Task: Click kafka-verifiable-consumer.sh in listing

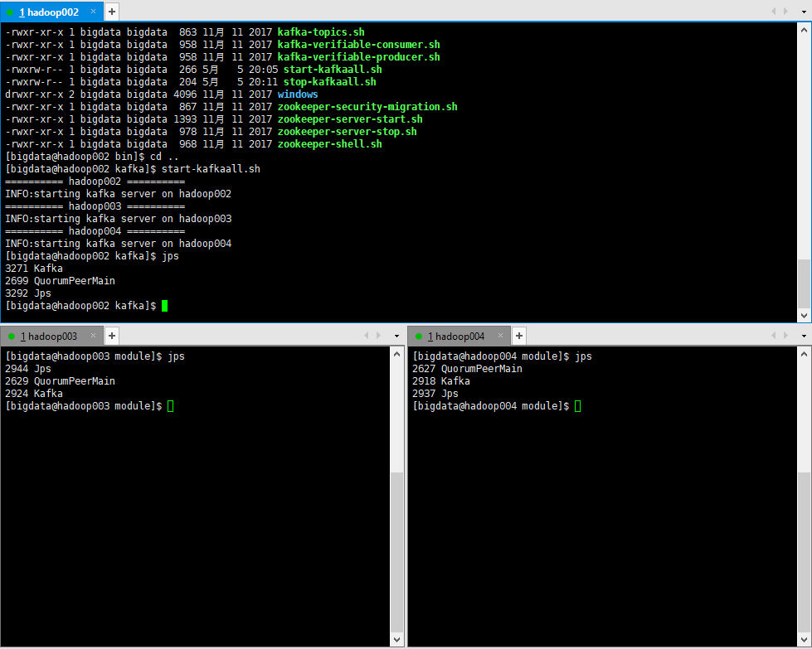Action: pyautogui.click(x=359, y=45)
